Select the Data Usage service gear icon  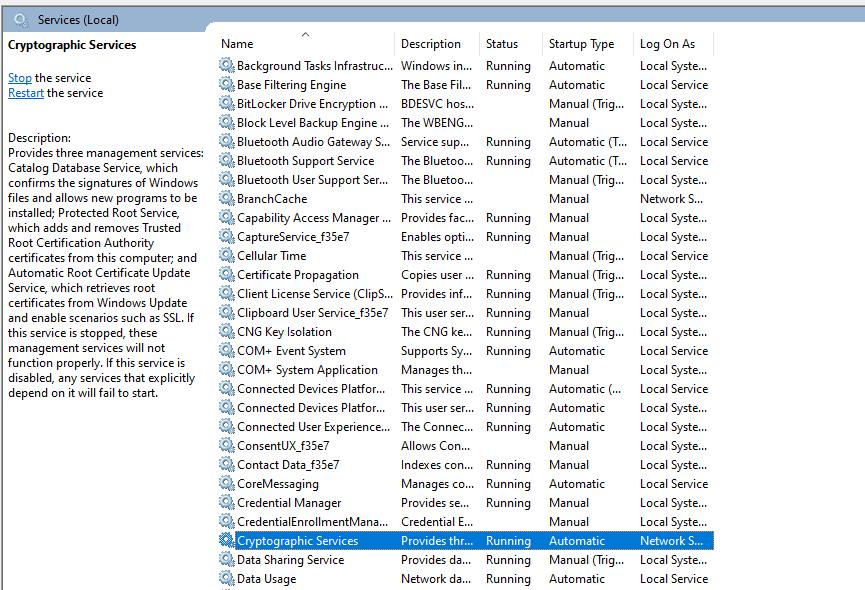[x=227, y=579]
